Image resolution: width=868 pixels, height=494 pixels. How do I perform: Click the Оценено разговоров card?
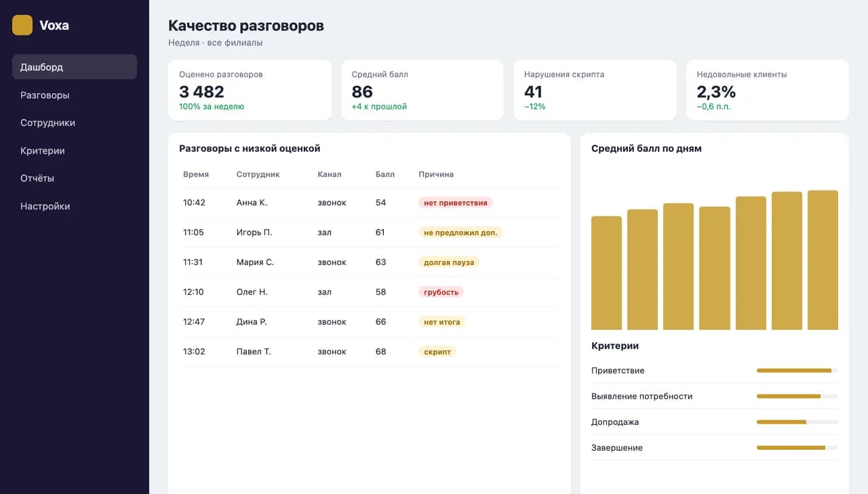250,90
